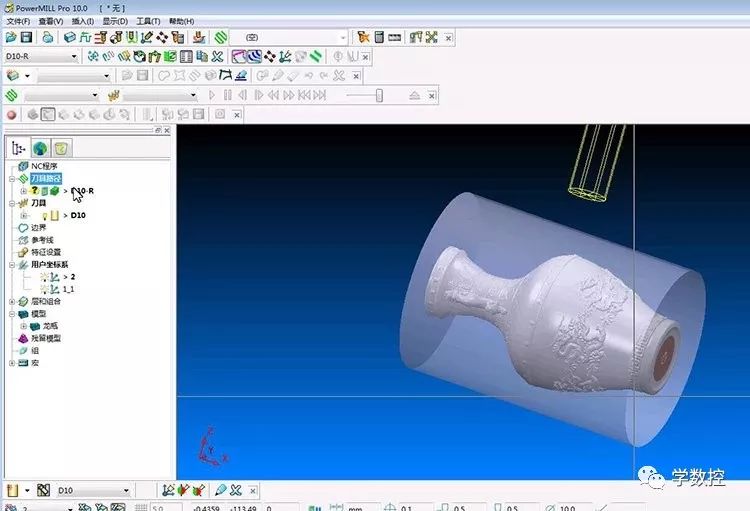This screenshot has height=511, width=750.
Task: Open the recycle bin tab in explorer
Action: 61,148
